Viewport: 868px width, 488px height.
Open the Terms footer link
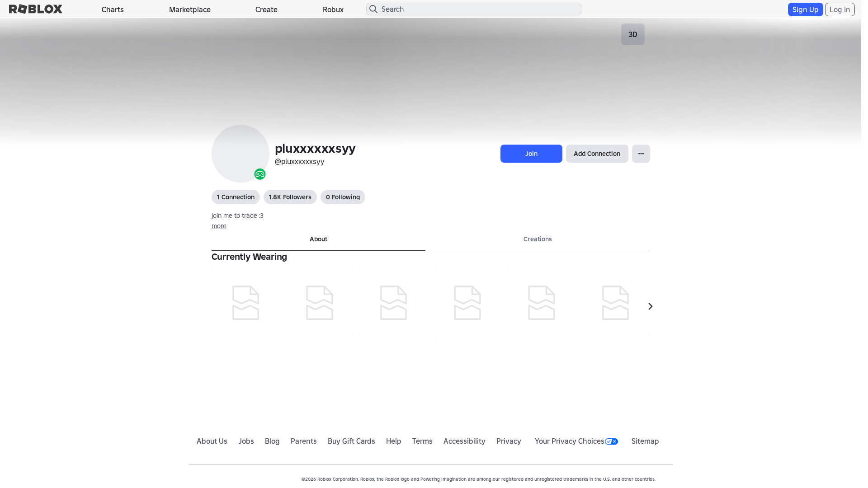click(422, 441)
